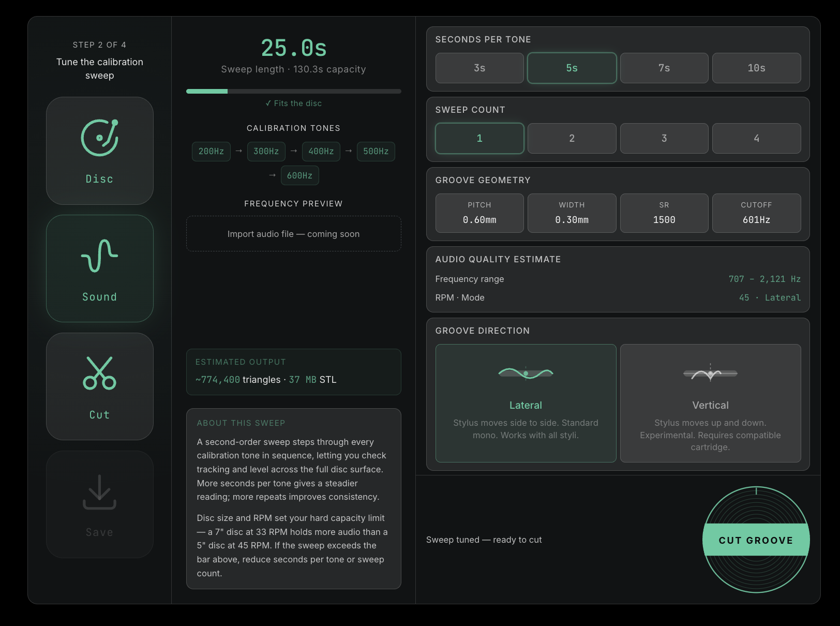Open the Cut scissors step
The image size is (840, 626).
(99, 372)
